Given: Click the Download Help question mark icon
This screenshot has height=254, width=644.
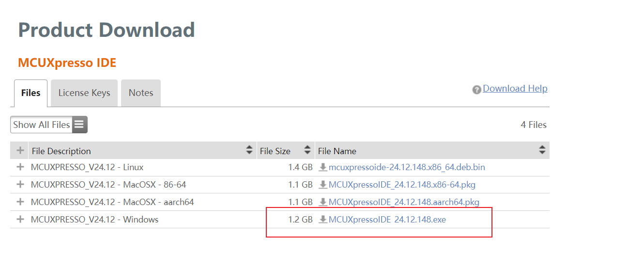Looking at the screenshot, I should click(x=477, y=90).
